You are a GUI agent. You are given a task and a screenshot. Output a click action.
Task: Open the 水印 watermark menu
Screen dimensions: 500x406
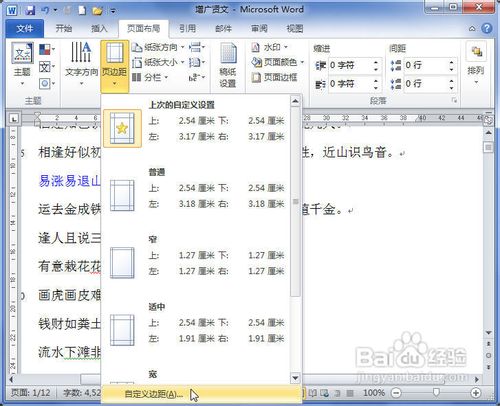tap(269, 47)
